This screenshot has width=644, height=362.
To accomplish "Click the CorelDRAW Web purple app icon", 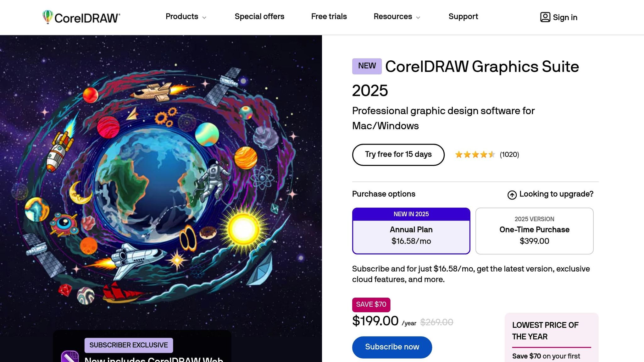I will click(x=70, y=357).
